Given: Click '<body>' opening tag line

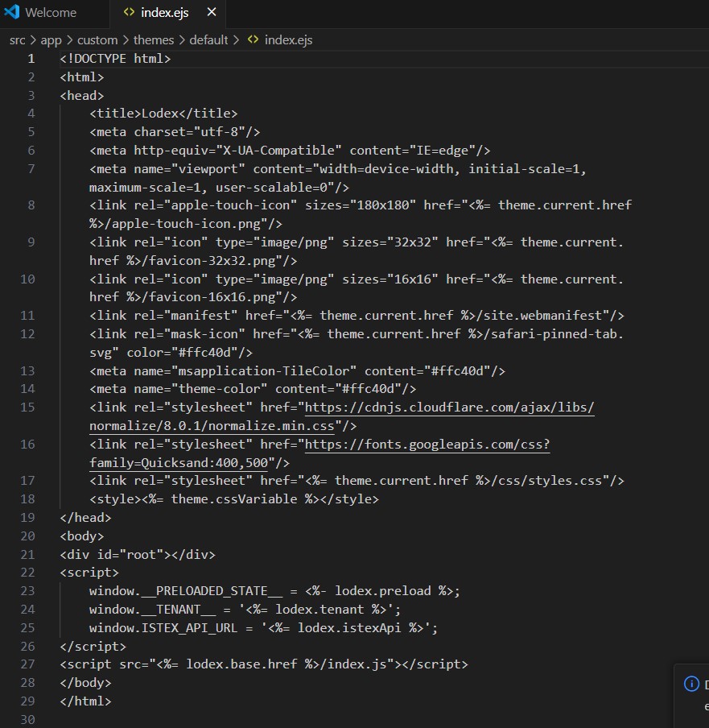Looking at the screenshot, I should 81,536.
